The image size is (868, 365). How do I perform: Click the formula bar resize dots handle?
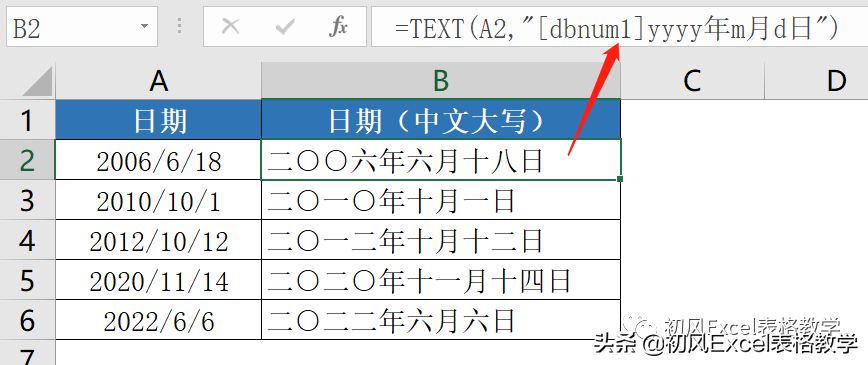pyautogui.click(x=179, y=26)
